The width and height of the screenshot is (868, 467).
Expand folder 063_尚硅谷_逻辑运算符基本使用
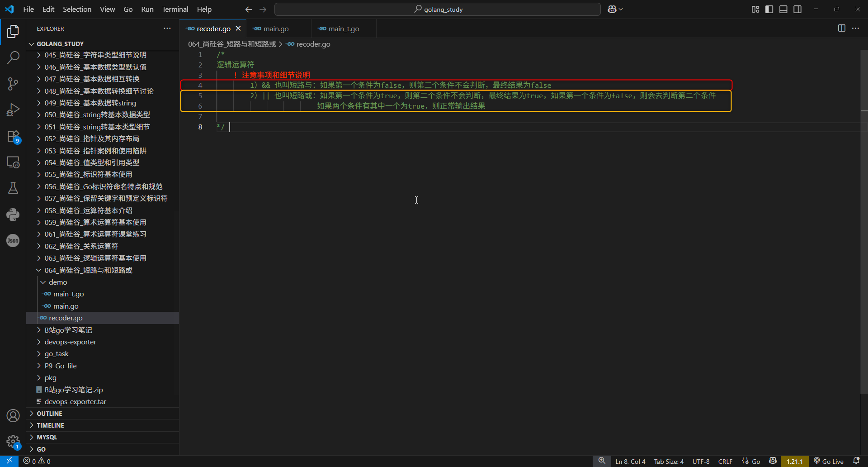[103, 258]
